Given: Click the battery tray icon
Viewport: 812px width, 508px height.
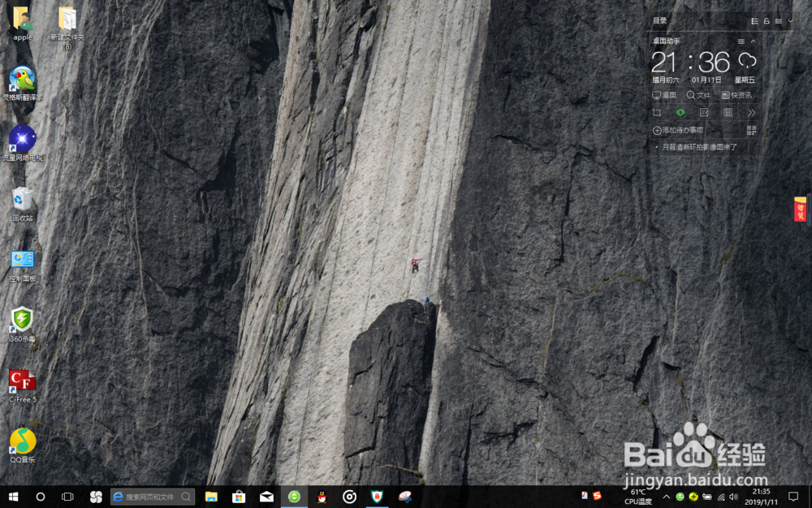Looking at the screenshot, I should tap(707, 497).
